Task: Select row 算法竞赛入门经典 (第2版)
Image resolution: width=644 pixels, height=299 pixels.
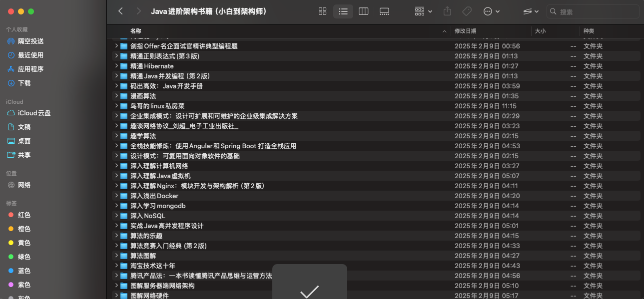Action: [x=376, y=246]
